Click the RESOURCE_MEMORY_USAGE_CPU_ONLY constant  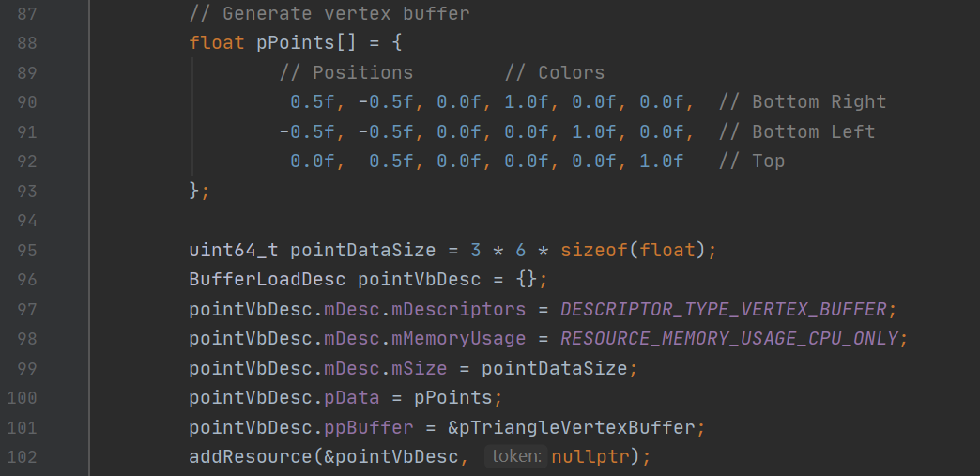click(728, 339)
